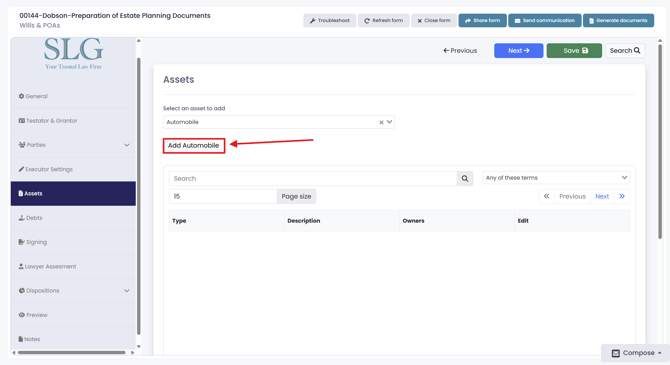Generate documents

coord(618,21)
